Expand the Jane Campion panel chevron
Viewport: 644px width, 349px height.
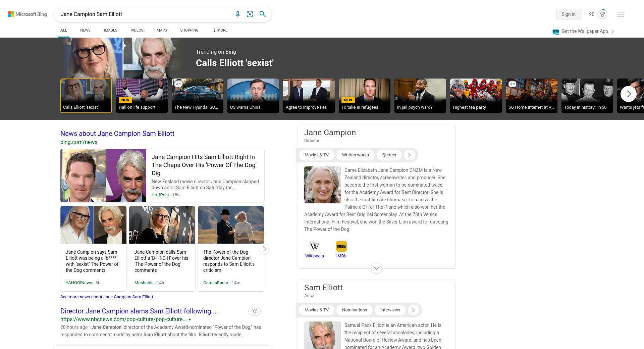click(x=376, y=268)
